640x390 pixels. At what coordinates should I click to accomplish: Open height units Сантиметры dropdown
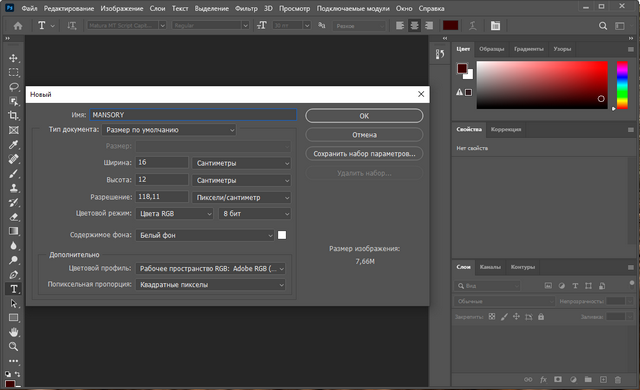pyautogui.click(x=241, y=180)
